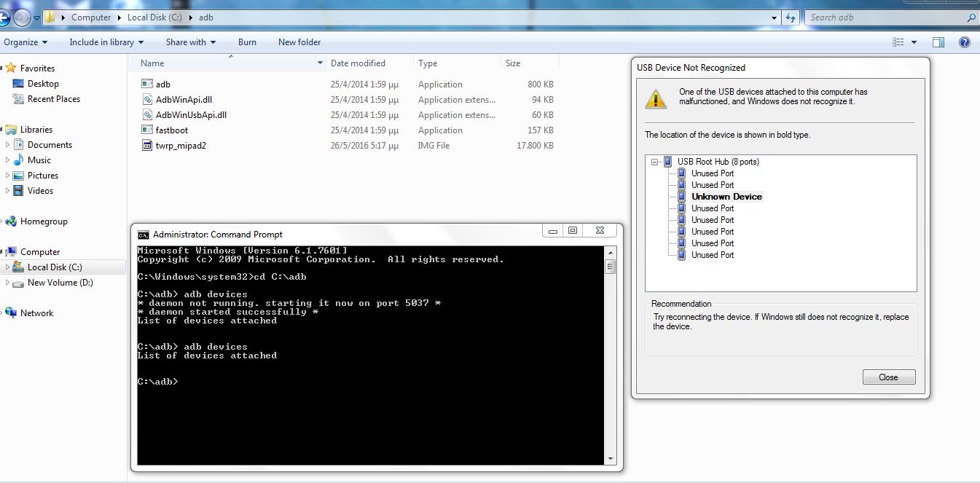Click the refresh button beside address bar
This screenshot has height=483, width=980.
791,17
